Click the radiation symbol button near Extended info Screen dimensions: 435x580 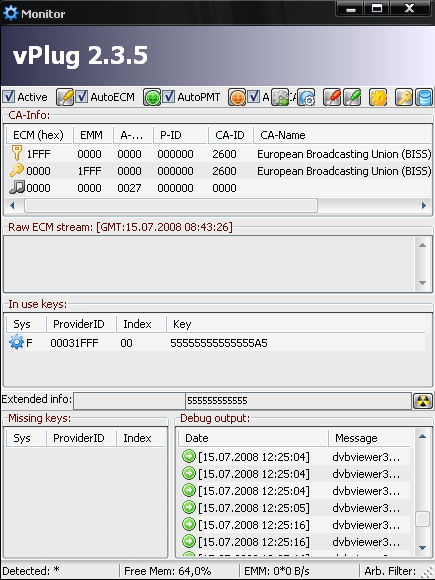(423, 401)
